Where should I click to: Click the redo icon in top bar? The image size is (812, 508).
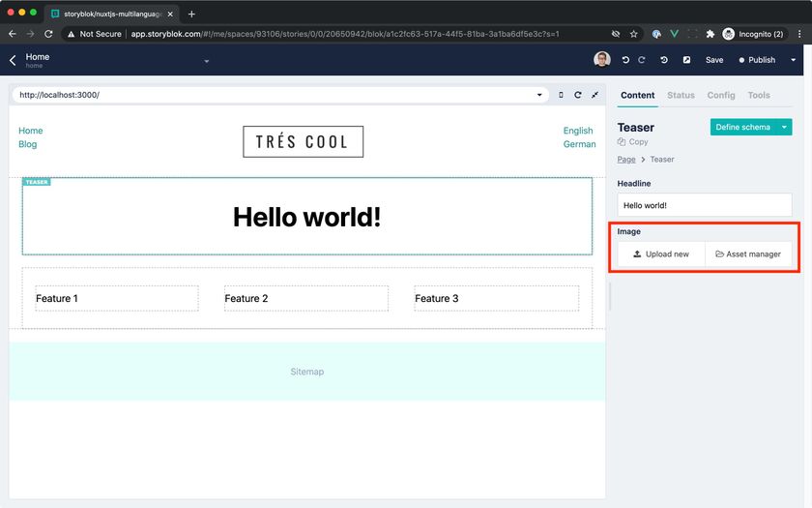(641, 60)
